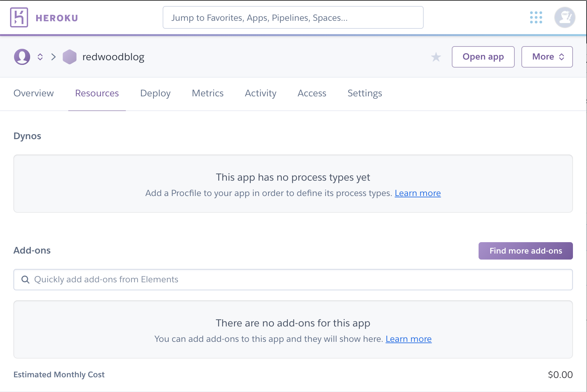This screenshot has width=587, height=392.
Task: Select the $0.00 monthly cost value
Action: pyautogui.click(x=560, y=375)
